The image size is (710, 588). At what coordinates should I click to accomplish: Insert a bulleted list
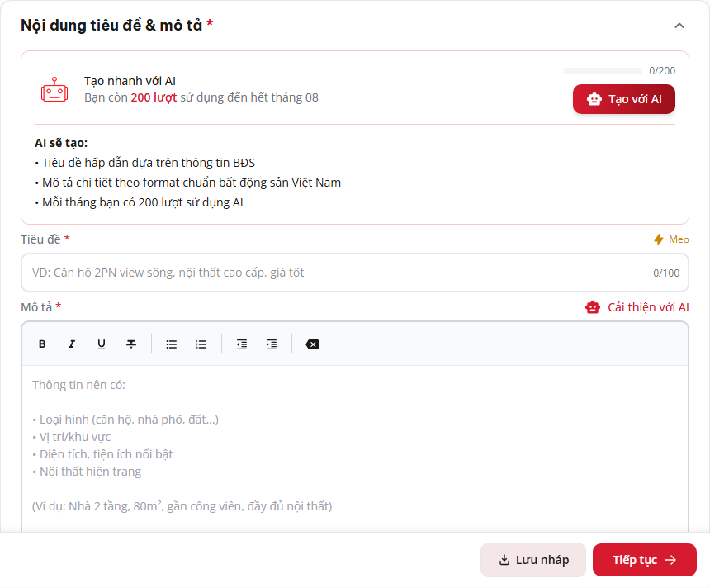(x=171, y=344)
